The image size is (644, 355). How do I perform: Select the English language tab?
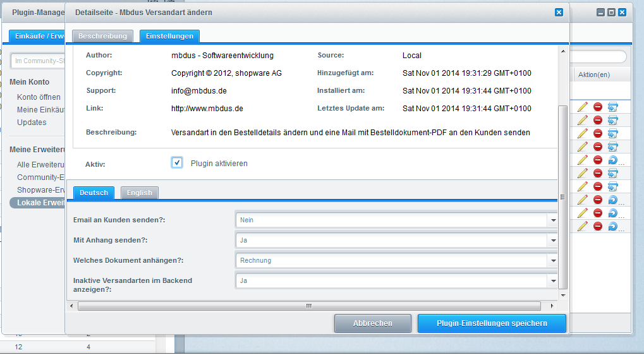click(140, 193)
